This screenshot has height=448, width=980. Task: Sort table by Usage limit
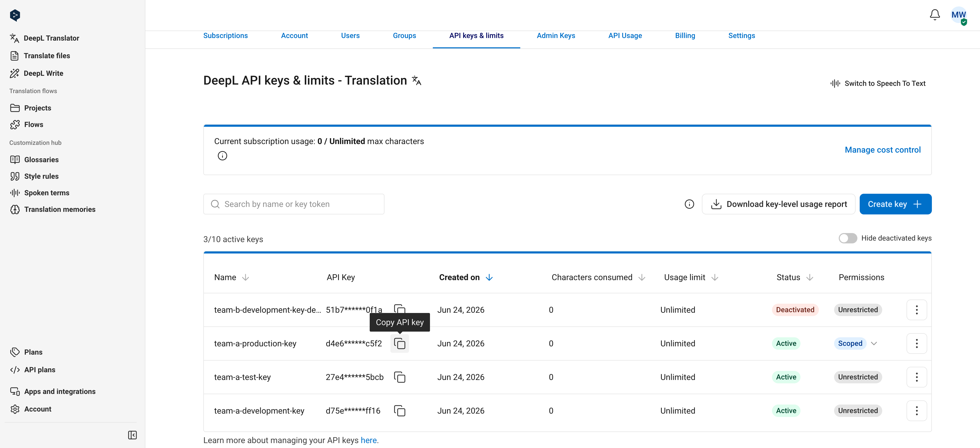pos(715,278)
